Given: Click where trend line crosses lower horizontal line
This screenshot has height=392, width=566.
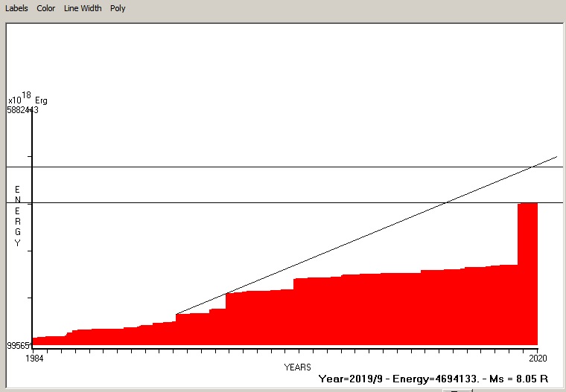Looking at the screenshot, I should (x=446, y=202).
